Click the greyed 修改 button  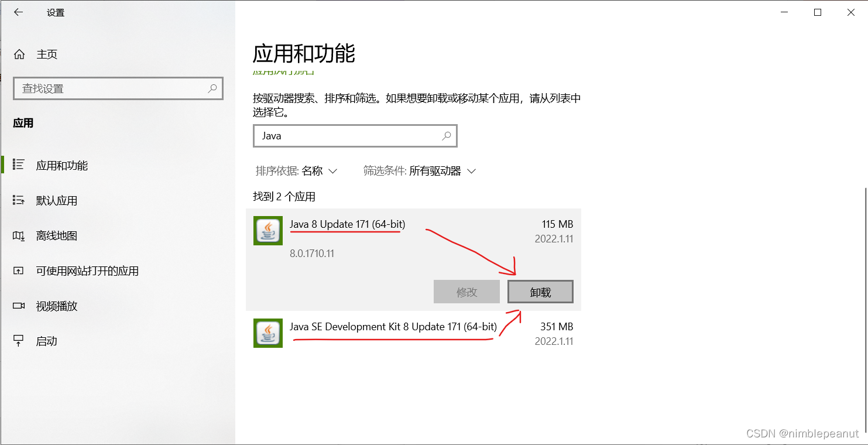(466, 292)
